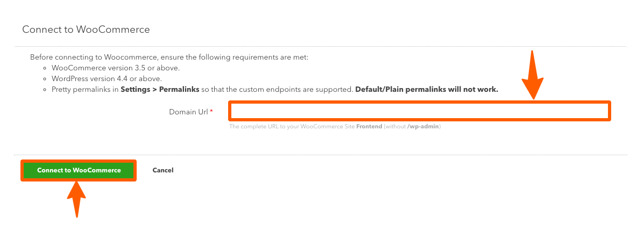The image size is (644, 225).
Task: Select the "Connect to WooCommerce" page heading
Action: coord(86,30)
